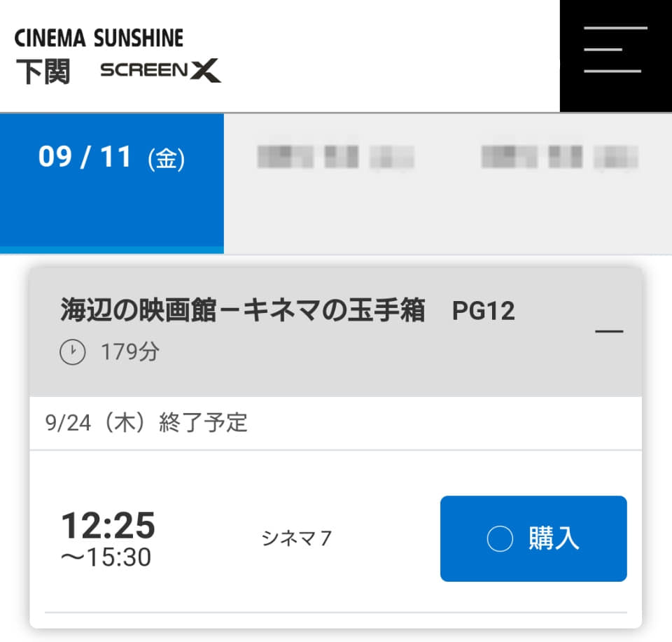The width and height of the screenshot is (672, 642).
Task: Select the third blurred date tab
Action: click(560, 183)
